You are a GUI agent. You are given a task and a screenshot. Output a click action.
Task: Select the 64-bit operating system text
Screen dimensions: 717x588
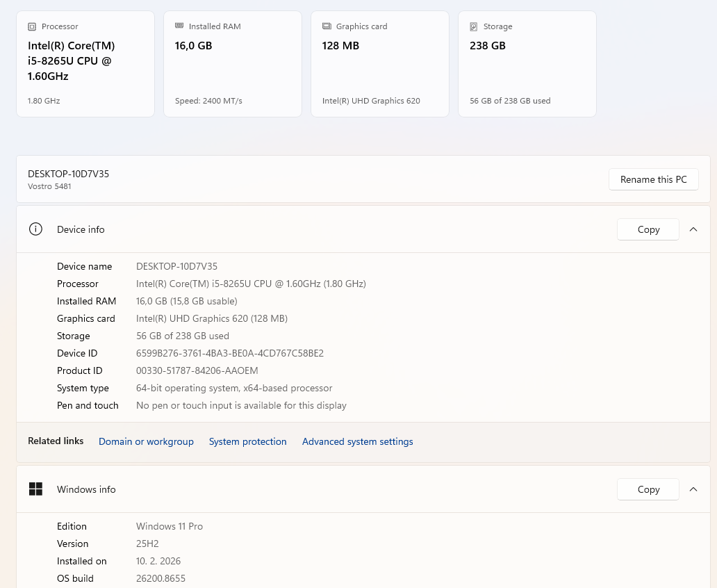coord(234,388)
